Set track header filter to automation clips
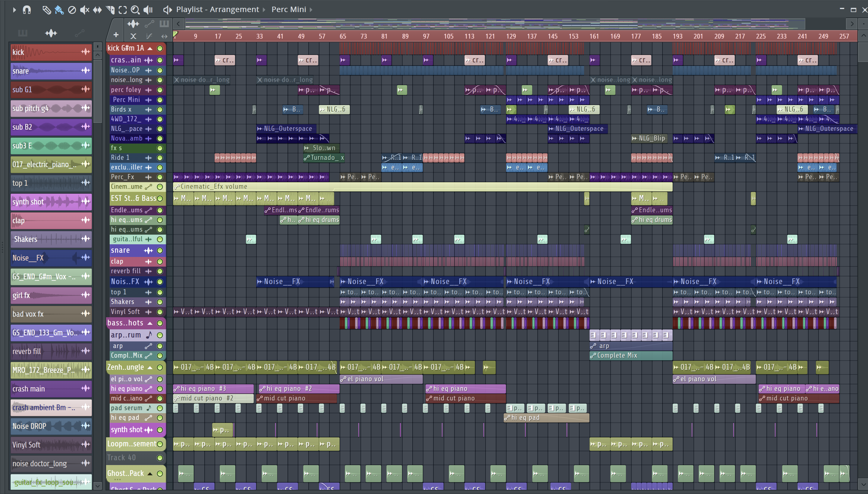Image resolution: width=868 pixels, height=494 pixels. [x=149, y=24]
